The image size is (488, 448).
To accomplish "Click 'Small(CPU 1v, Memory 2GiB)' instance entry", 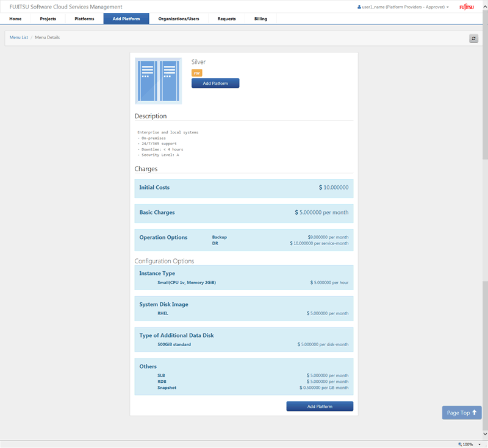I will coord(187,283).
